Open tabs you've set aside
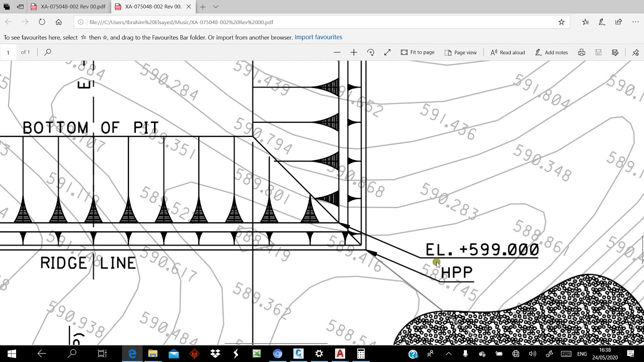This screenshot has width=644, height=362. pyautogui.click(x=7, y=7)
